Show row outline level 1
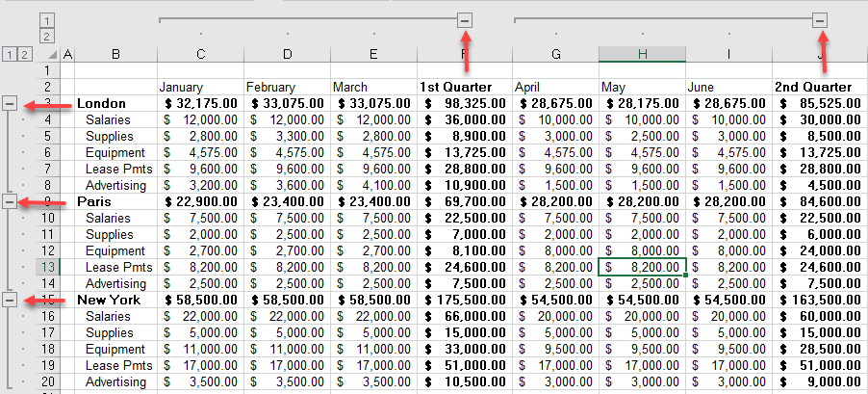 click(10, 54)
